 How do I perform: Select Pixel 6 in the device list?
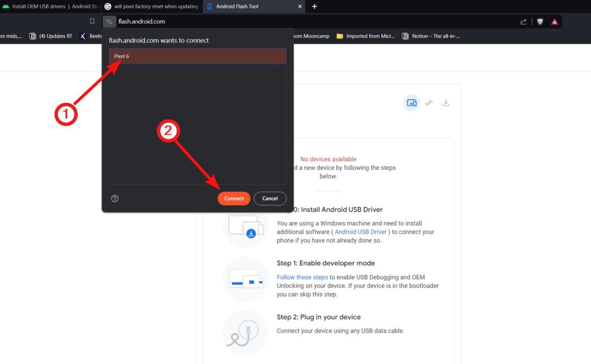(198, 56)
